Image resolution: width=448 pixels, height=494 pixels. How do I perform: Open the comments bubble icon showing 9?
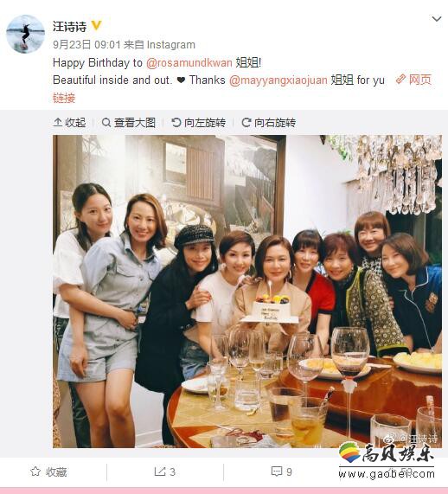click(x=276, y=472)
